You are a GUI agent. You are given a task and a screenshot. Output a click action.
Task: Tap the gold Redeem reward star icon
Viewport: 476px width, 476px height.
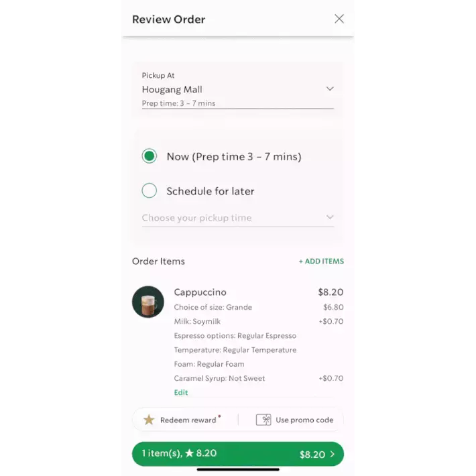pyautogui.click(x=149, y=420)
